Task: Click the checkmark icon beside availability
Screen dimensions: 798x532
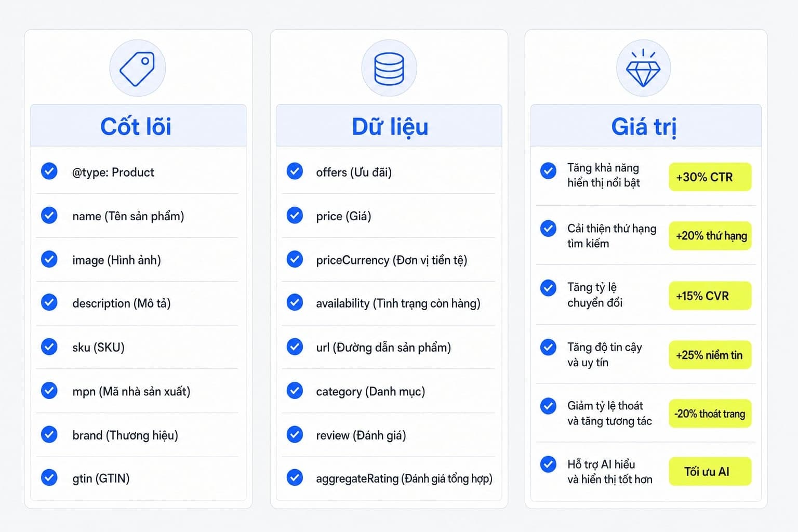Action: (x=295, y=302)
